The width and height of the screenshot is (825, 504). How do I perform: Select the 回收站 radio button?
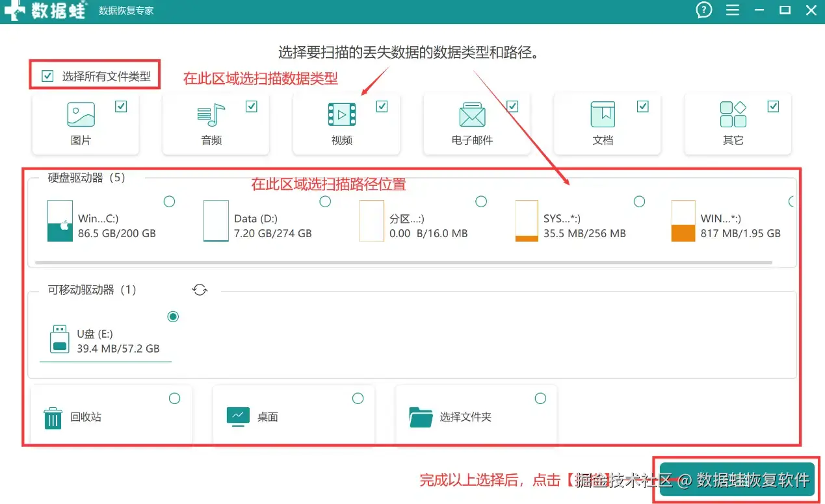point(174,398)
